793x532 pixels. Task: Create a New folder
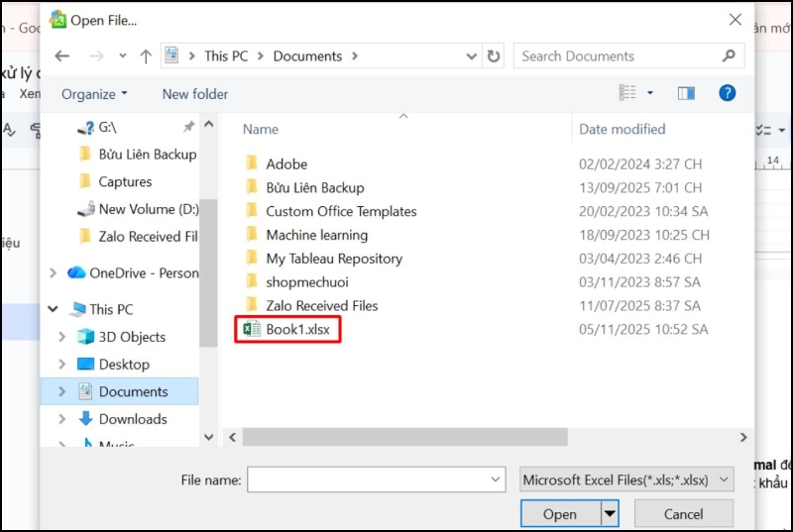click(x=194, y=94)
